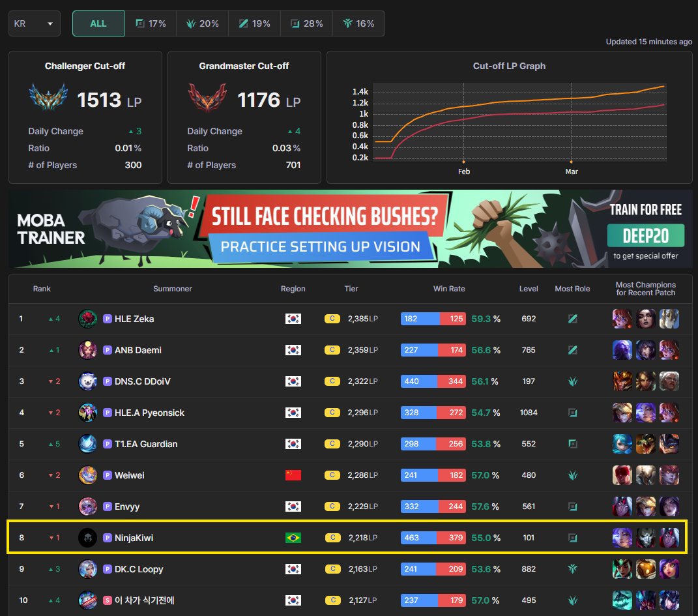Open DNS.C DDoiV summoner profile
This screenshot has width=698, height=616.
(143, 381)
